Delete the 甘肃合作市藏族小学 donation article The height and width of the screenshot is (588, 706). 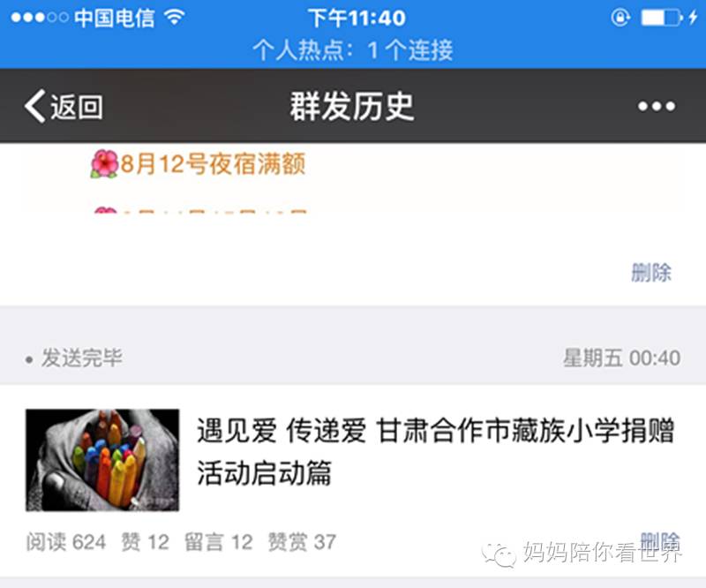pyautogui.click(x=660, y=540)
